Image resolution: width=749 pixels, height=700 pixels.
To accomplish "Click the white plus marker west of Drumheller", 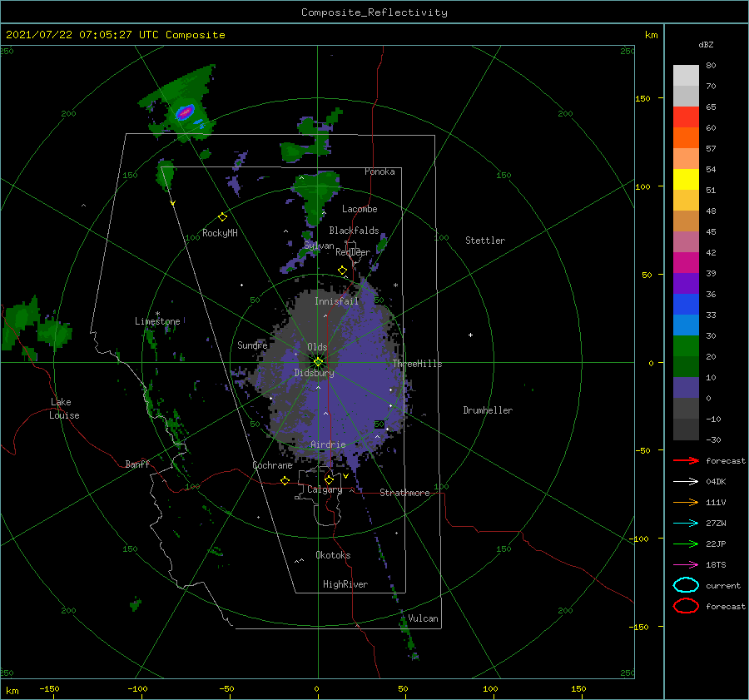I will 470,335.
